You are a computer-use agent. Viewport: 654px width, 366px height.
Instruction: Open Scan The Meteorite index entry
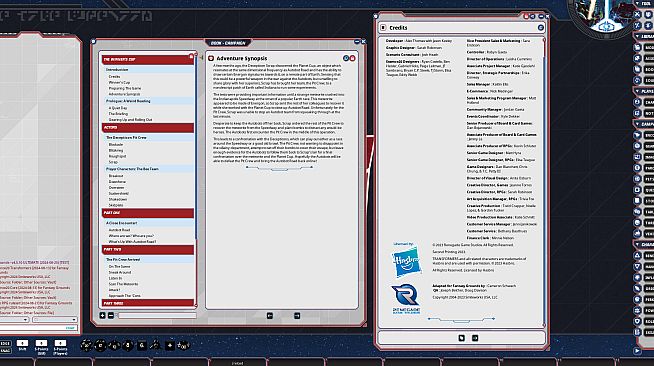click(123, 284)
